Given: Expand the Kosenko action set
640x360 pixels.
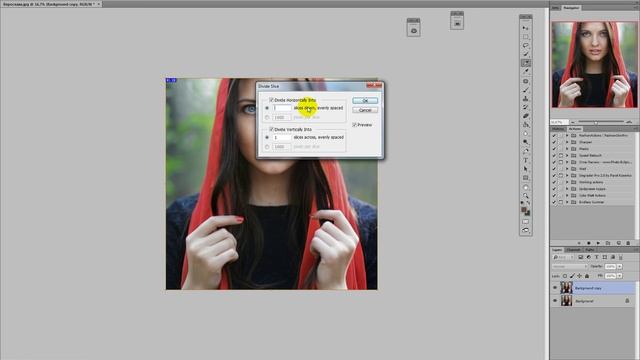Looking at the screenshot, I should (567, 176).
